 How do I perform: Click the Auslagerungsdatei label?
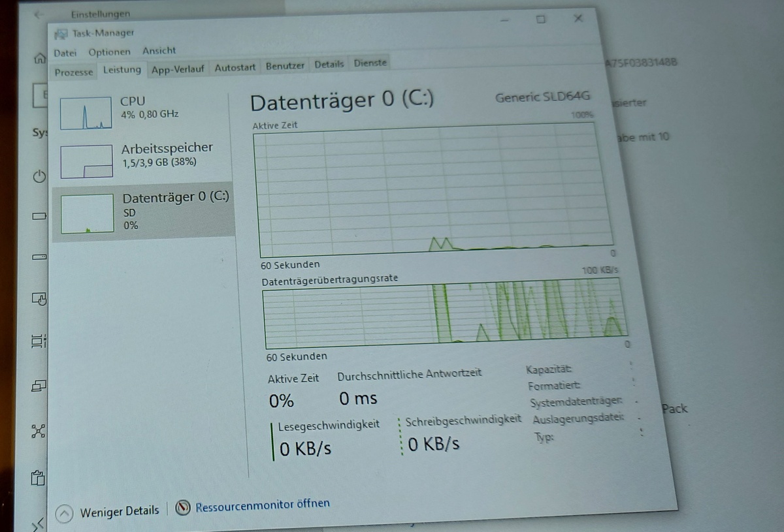coord(578,420)
